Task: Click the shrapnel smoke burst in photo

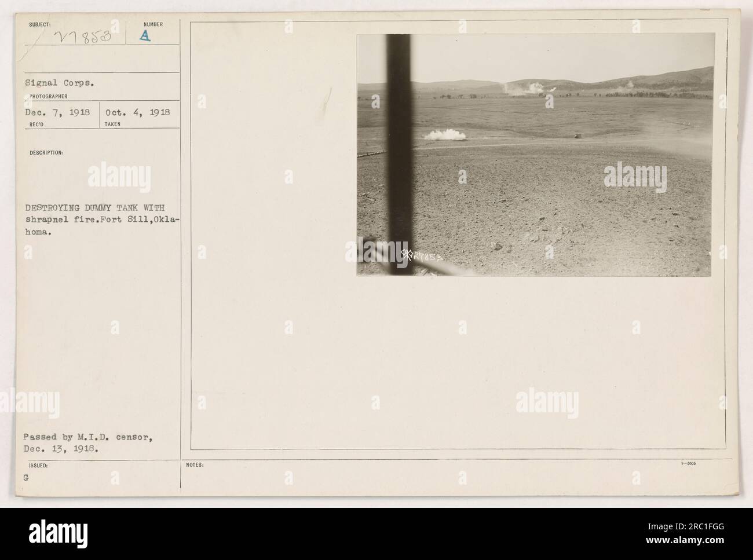Action: pos(445,136)
